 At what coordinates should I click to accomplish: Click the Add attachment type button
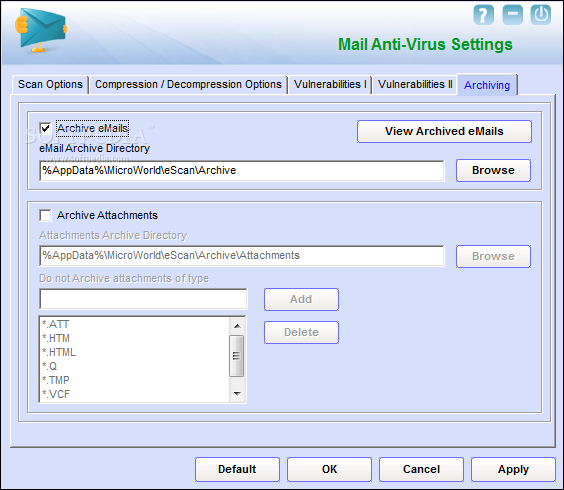[301, 299]
